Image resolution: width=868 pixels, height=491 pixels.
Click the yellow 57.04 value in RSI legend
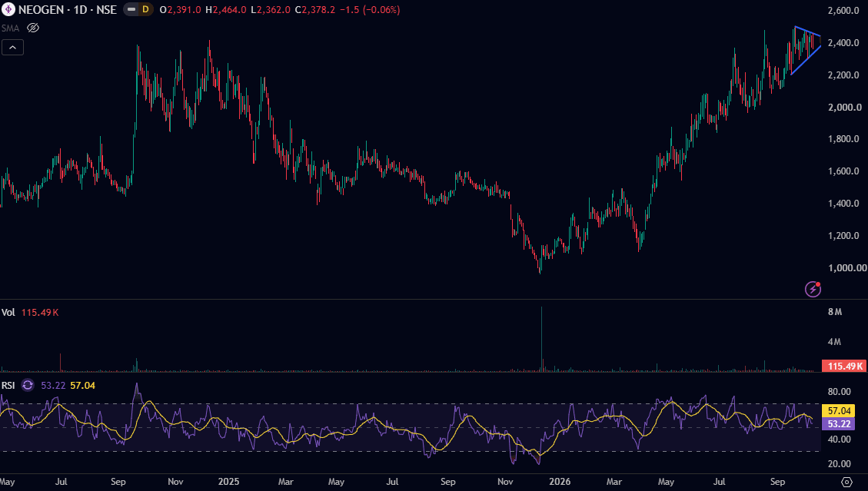[82, 385]
